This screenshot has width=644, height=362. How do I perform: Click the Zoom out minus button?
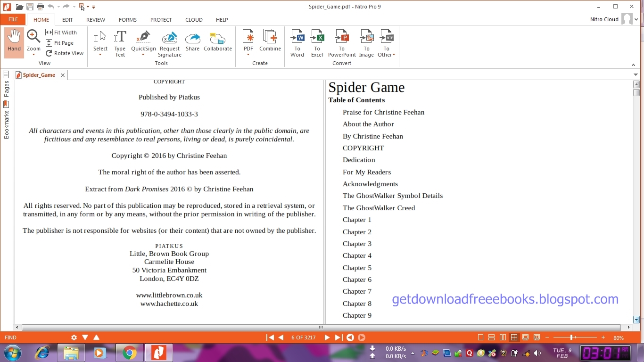pos(547,337)
